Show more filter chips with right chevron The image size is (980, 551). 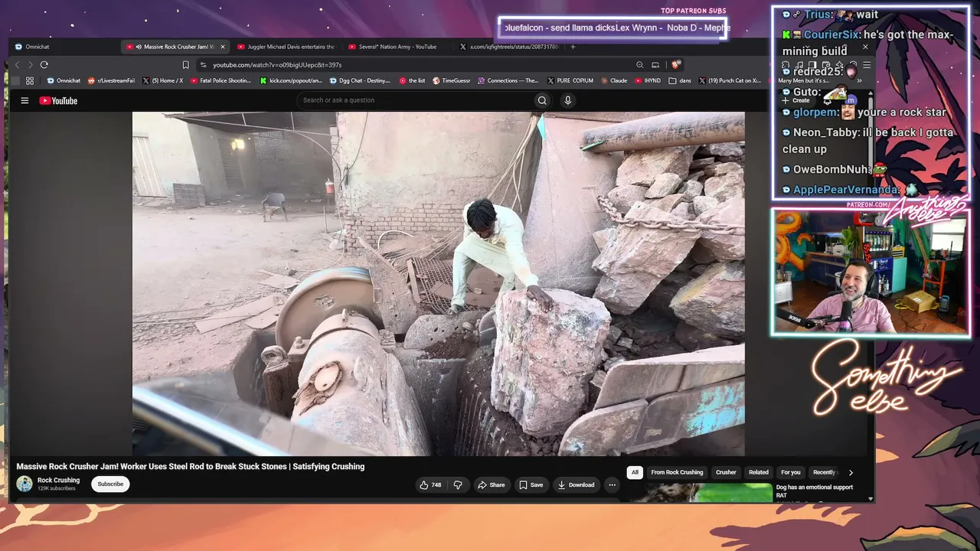[x=851, y=473]
